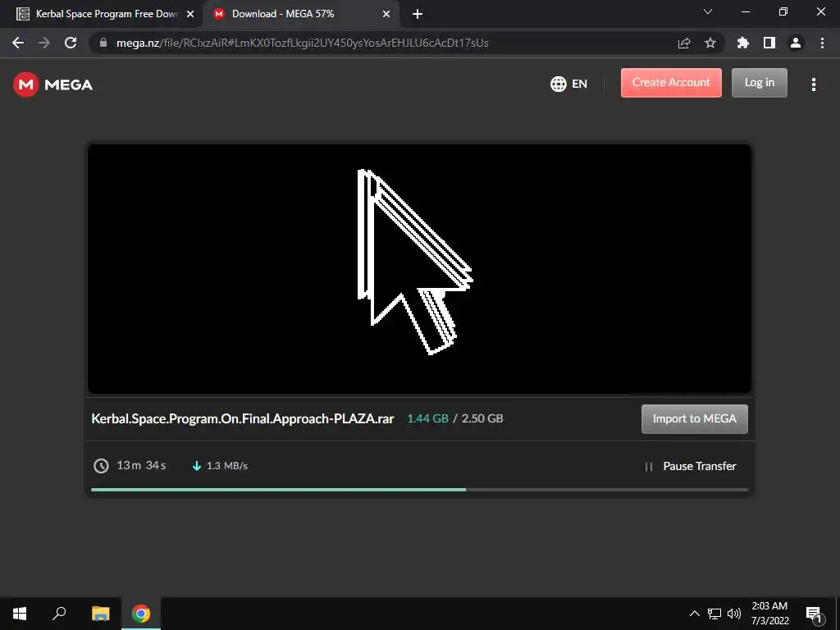Click file name Kerbal.Space.Program.On.Final.Approach-PLAZA.rar
This screenshot has width=840, height=630.
(242, 418)
